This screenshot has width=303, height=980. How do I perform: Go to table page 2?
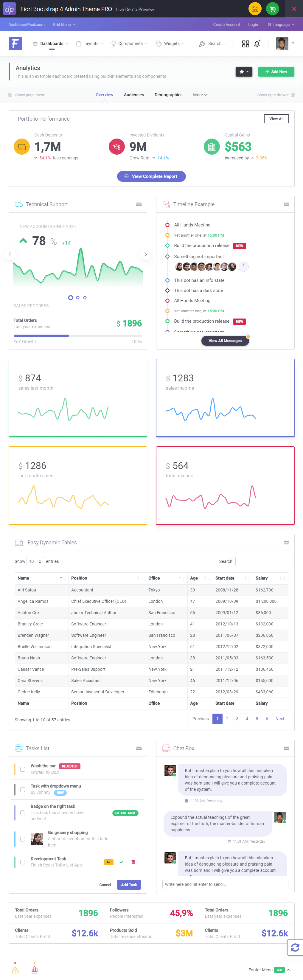point(227,719)
